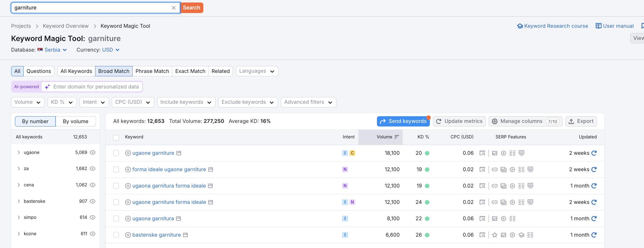Viewport: 644px width, 248px height.
Task: Refresh metrics for bastenske garniture row
Action: 594,235
